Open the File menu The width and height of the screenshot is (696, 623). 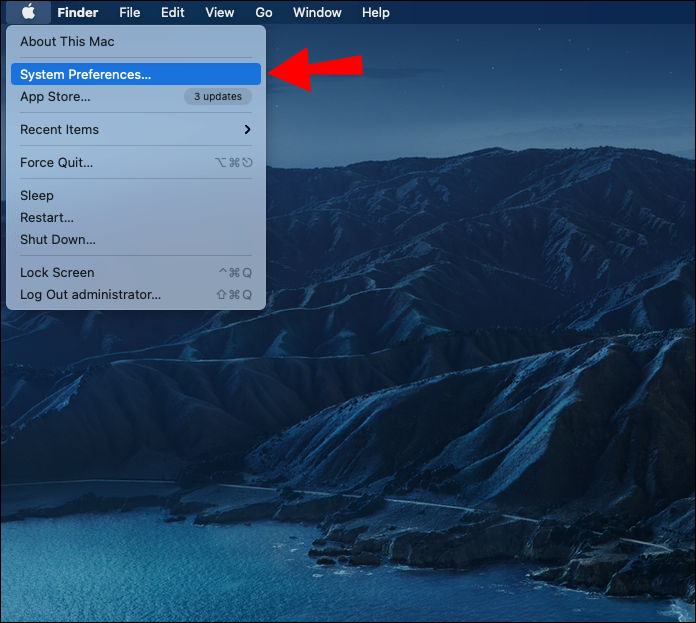click(x=130, y=12)
